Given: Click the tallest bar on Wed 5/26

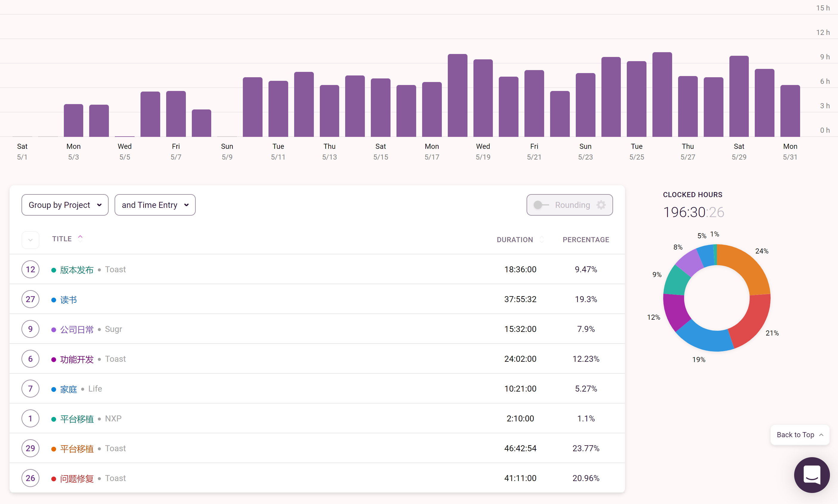Looking at the screenshot, I should 662,95.
